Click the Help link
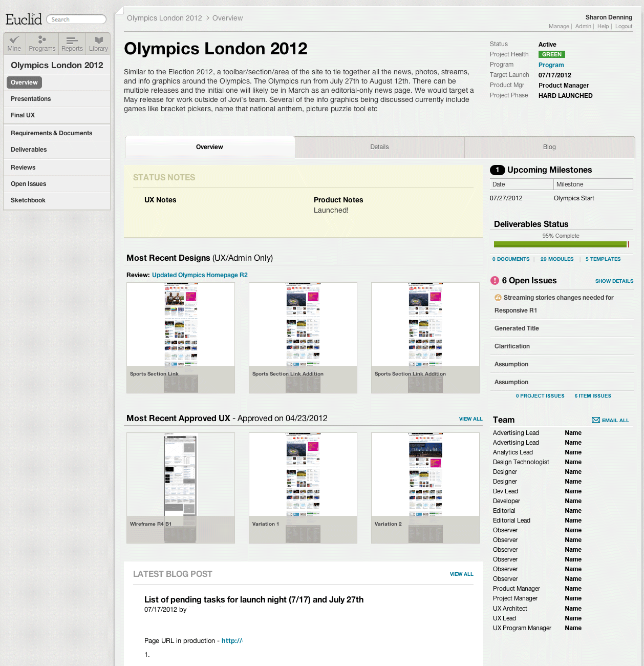Viewport: 644px width, 666px height. (x=603, y=27)
